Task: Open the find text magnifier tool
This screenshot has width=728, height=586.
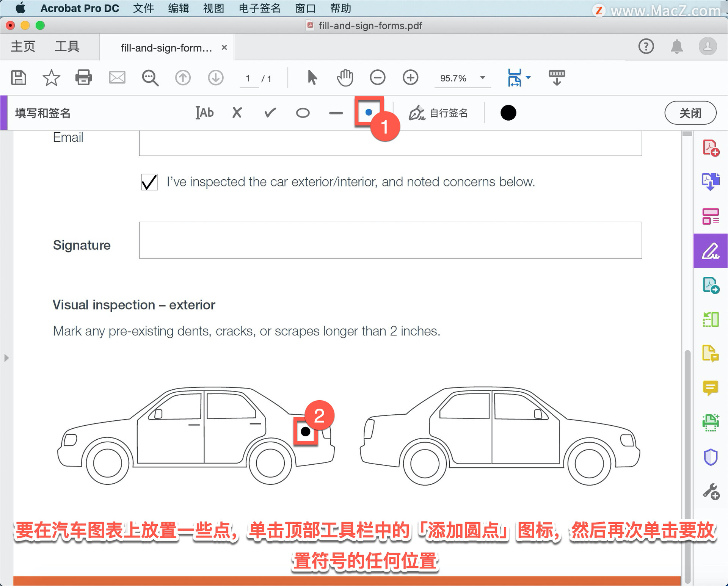Action: [150, 78]
